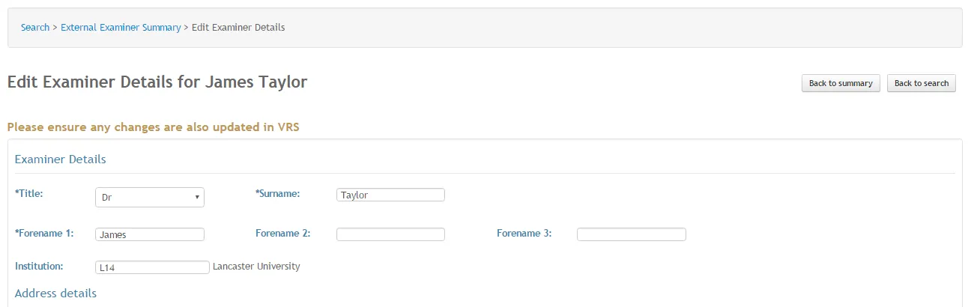
Task: Open the Title dropdown showing Dr
Action: [150, 197]
